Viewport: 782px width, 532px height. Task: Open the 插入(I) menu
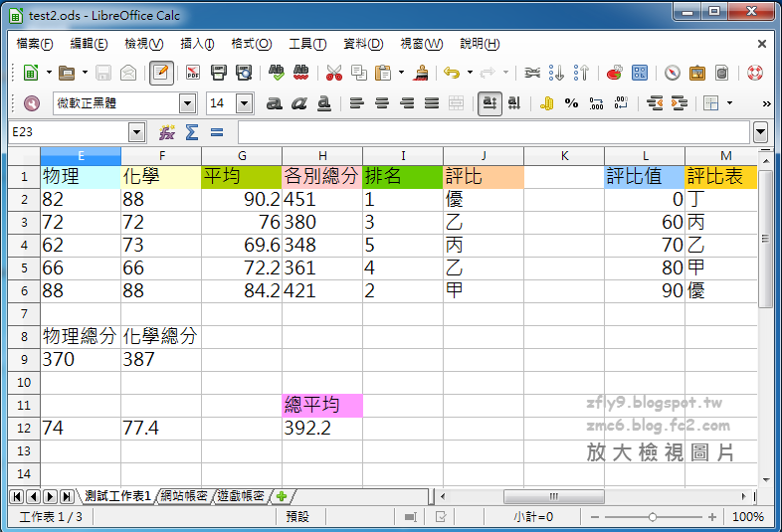tap(197, 44)
